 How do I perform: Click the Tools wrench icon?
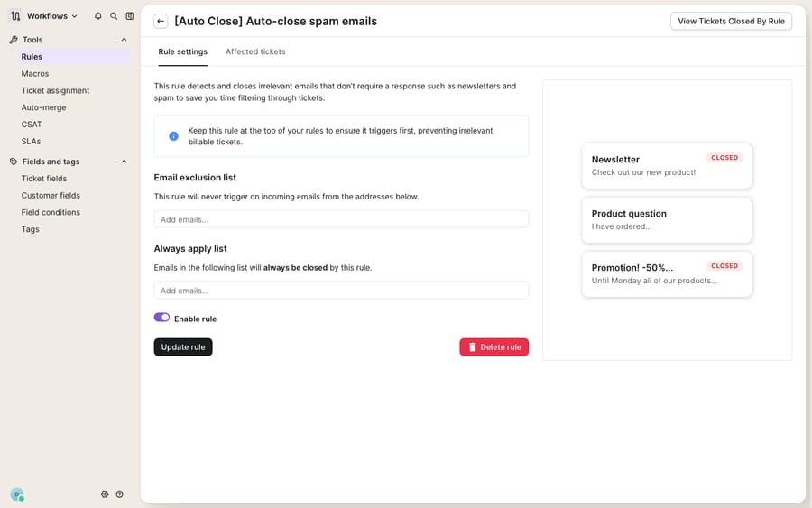click(14, 40)
